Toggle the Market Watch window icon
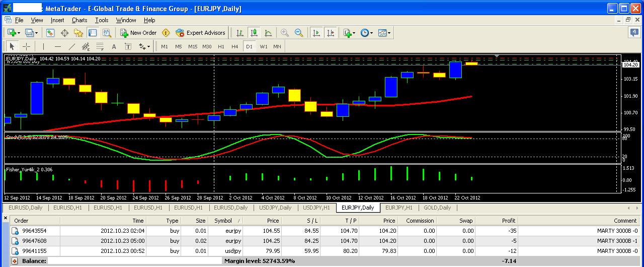Screen dimensions: 644x267 (50, 33)
